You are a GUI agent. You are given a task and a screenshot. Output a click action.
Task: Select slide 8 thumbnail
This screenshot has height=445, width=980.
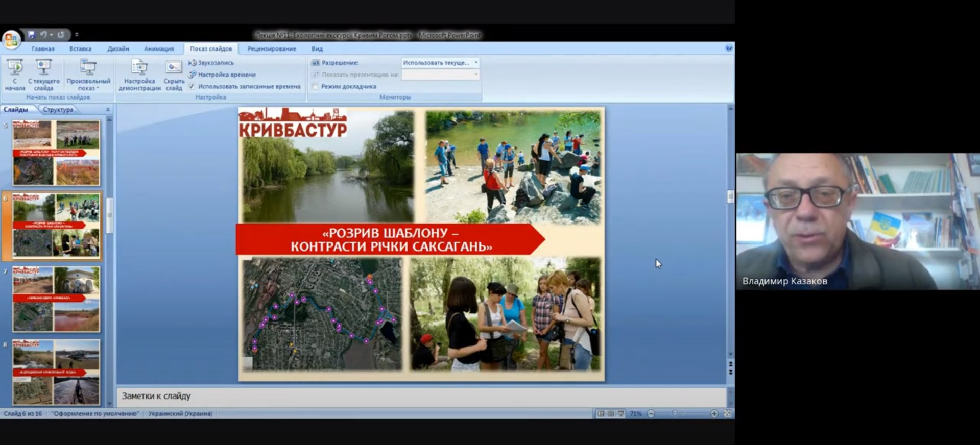[x=56, y=373]
